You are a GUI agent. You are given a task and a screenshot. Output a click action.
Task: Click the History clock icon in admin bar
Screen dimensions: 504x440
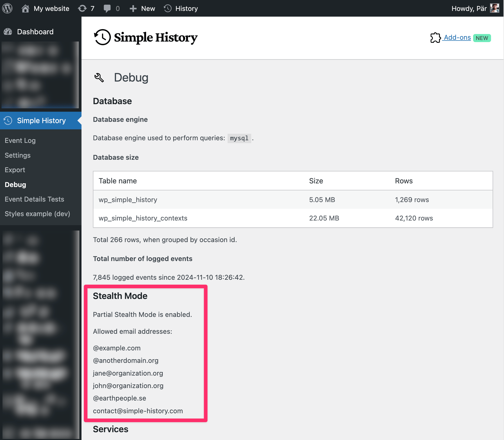tap(168, 8)
